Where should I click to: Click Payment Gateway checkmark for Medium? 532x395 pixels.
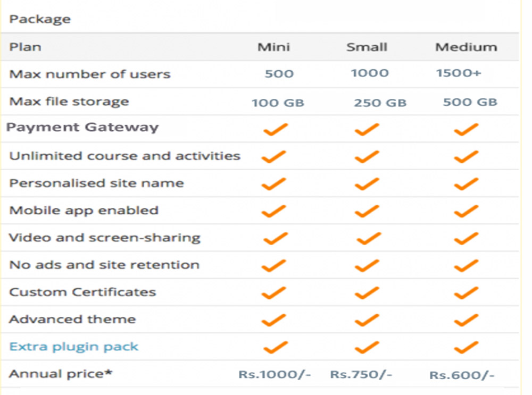click(x=466, y=130)
